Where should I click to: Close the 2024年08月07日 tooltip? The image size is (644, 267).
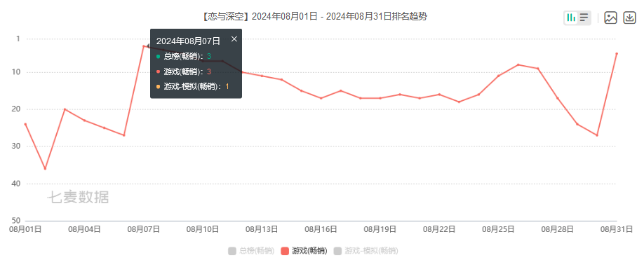tap(234, 39)
